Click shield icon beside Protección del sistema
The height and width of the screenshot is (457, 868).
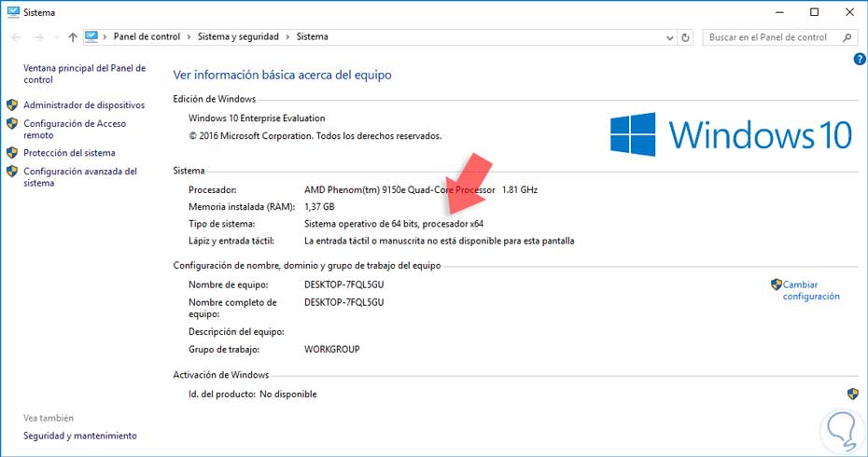[x=12, y=153]
